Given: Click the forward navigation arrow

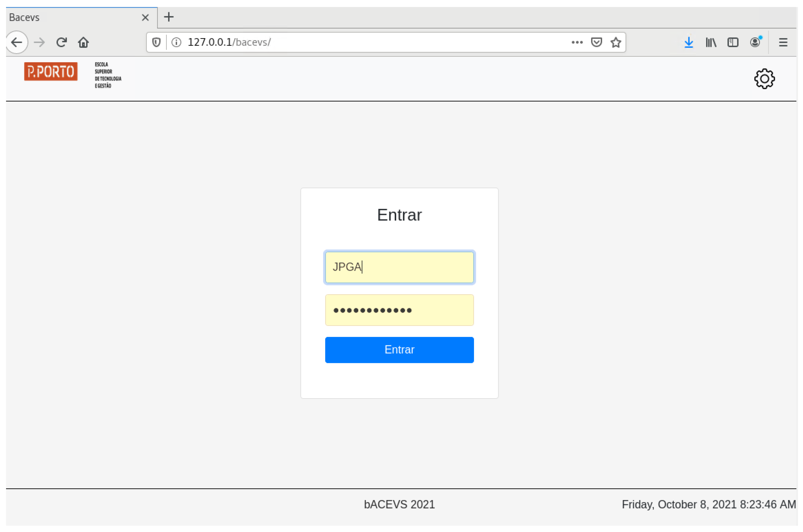Looking at the screenshot, I should point(39,43).
